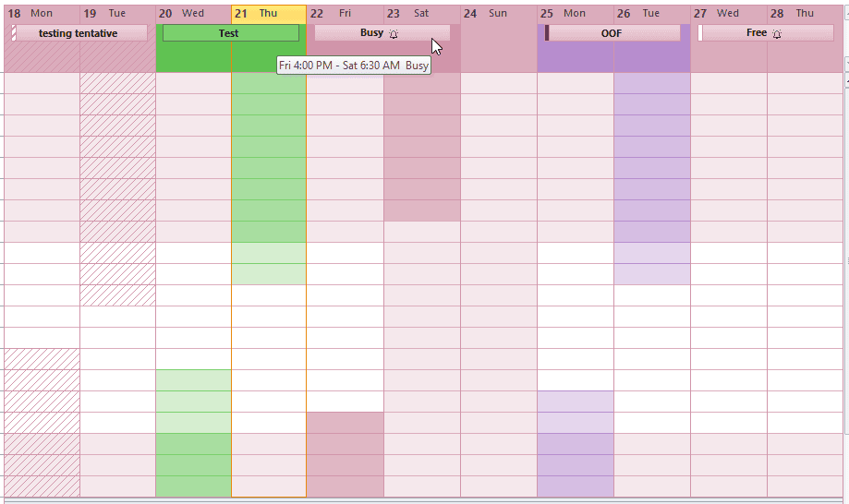
Task: Click the hatched tentative block on Tuesday 19
Action: click(x=118, y=189)
